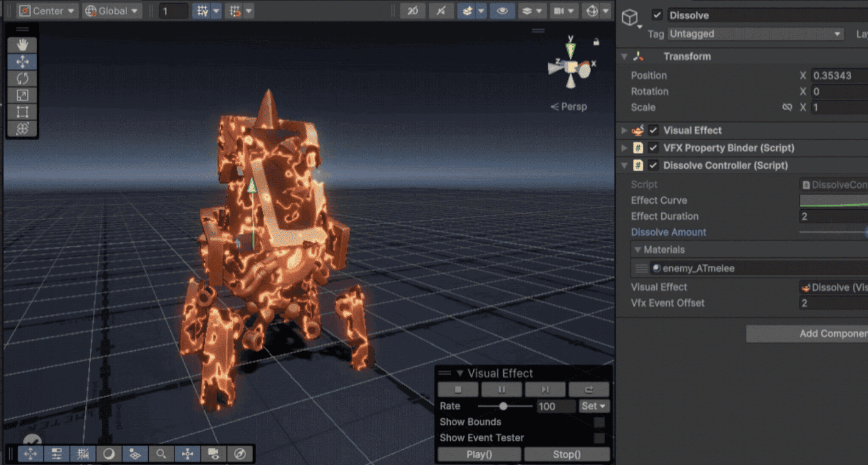Uncheck the VFX Property Binder script

tap(653, 148)
